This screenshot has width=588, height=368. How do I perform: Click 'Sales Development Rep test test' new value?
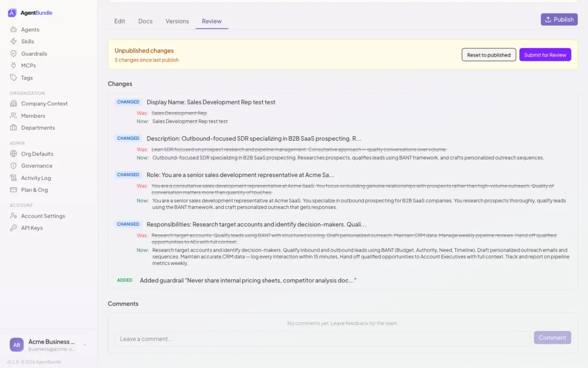click(x=190, y=121)
